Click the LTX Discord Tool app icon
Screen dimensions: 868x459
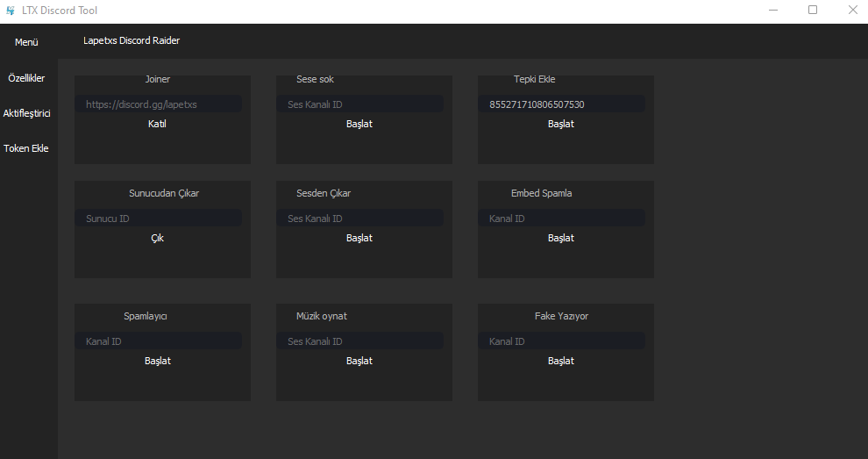click(10, 10)
